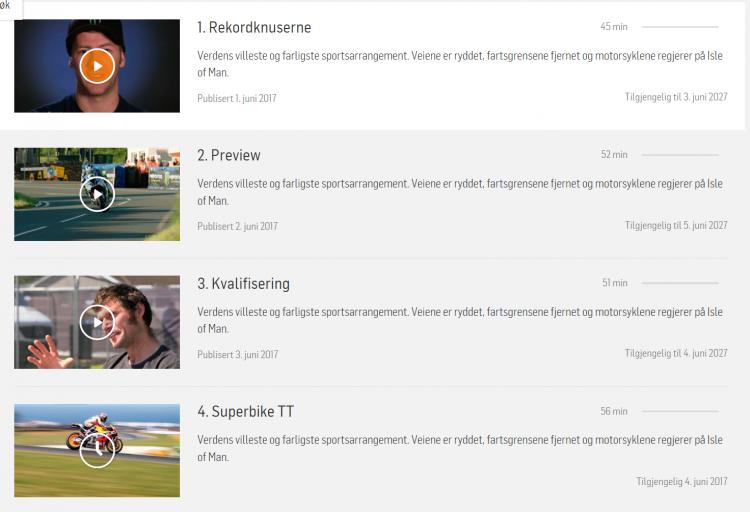Image resolution: width=750 pixels, height=512 pixels.
Task: Select the Rekordknuserne thumbnail image
Action: click(97, 66)
